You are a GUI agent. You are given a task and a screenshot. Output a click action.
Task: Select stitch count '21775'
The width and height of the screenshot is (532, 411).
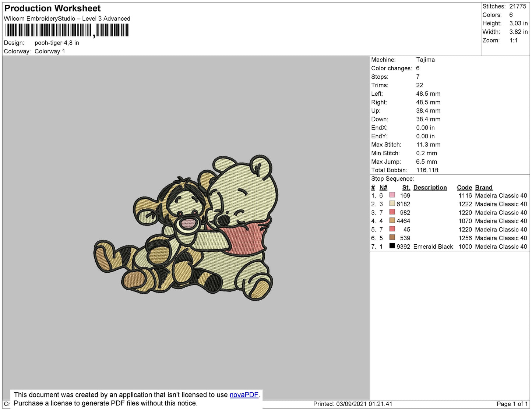[x=518, y=6]
